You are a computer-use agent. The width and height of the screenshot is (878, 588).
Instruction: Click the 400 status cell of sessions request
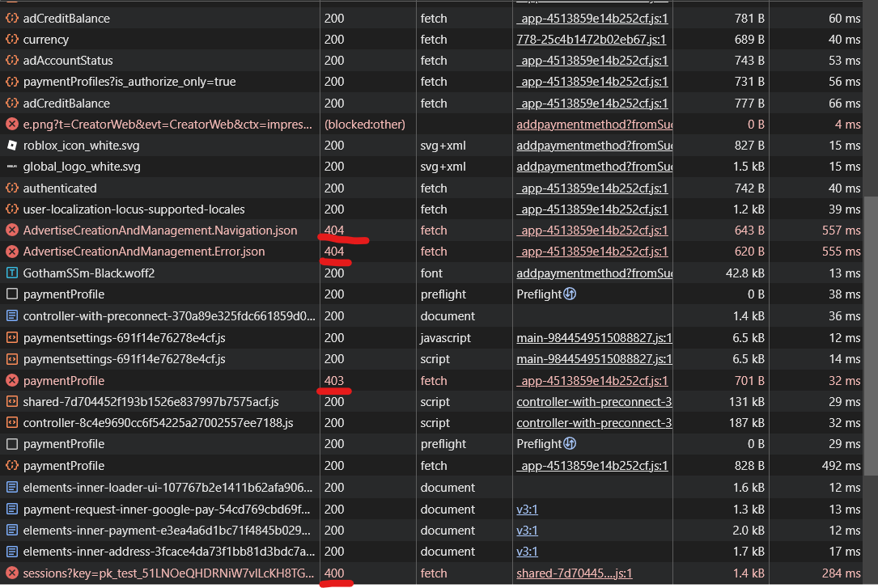click(x=368, y=573)
